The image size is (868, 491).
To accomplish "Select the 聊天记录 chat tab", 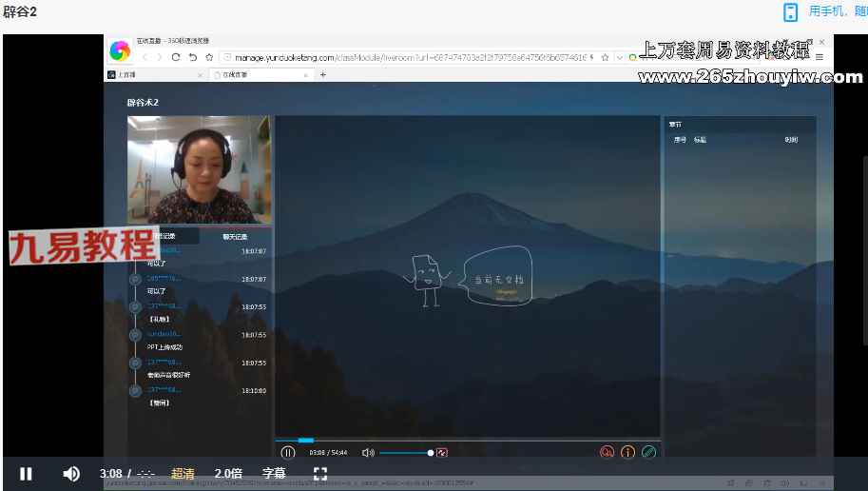I will click(235, 237).
